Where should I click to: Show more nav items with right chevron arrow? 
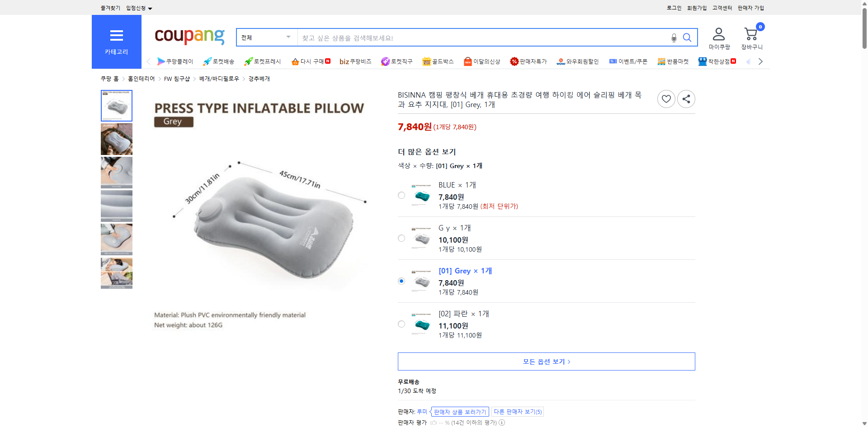tap(760, 61)
